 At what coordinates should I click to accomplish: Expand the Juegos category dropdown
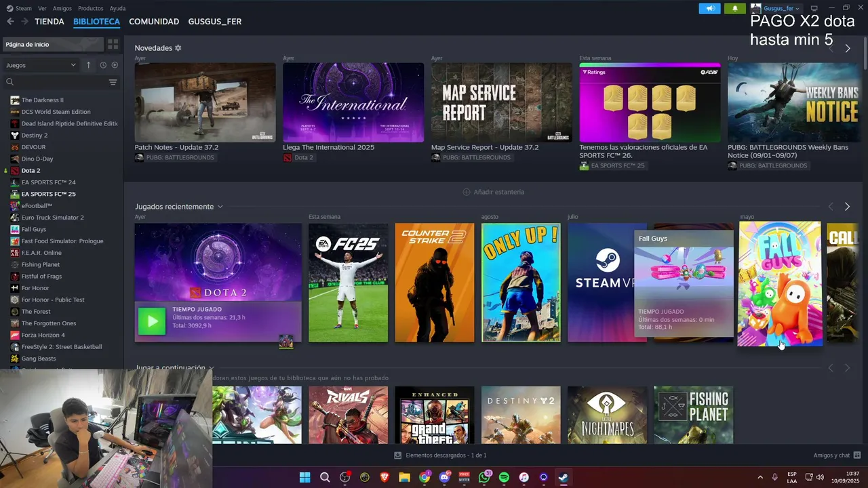pos(41,65)
